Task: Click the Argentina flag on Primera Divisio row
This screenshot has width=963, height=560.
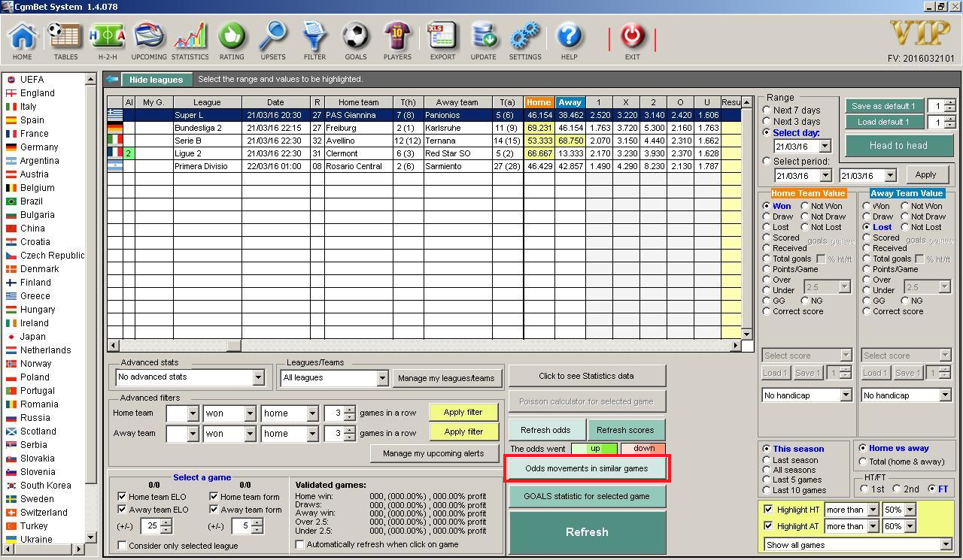Action: (x=115, y=166)
